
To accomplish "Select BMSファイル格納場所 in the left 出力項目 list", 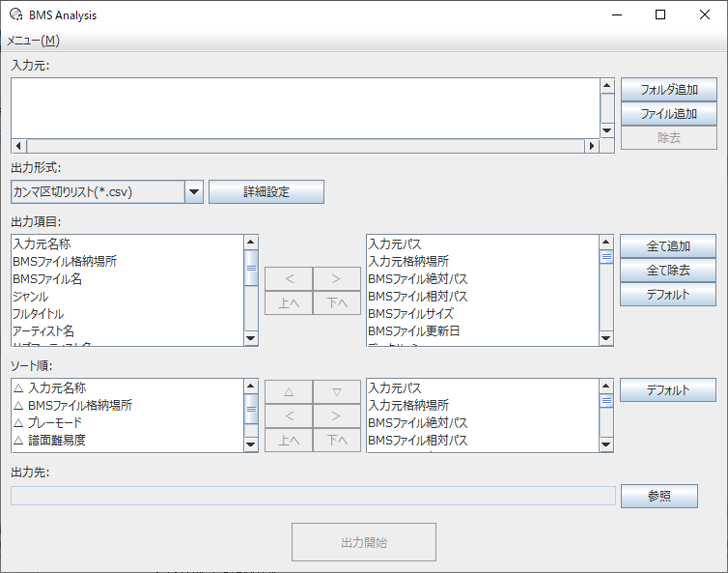I will tap(127, 261).
